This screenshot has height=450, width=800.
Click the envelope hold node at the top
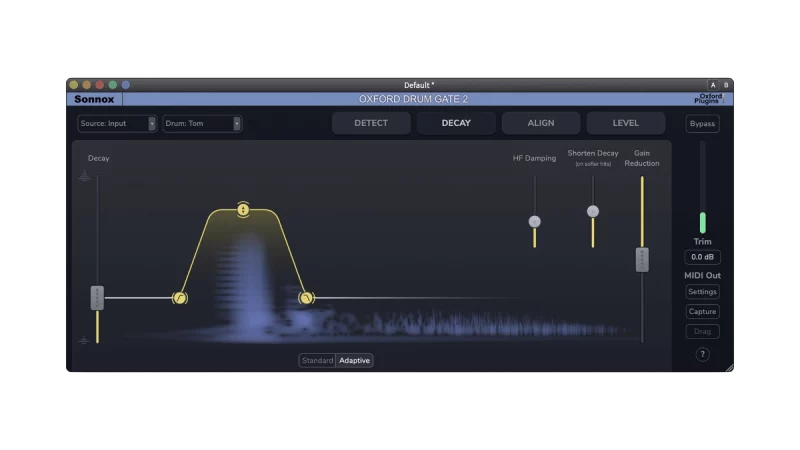click(243, 209)
